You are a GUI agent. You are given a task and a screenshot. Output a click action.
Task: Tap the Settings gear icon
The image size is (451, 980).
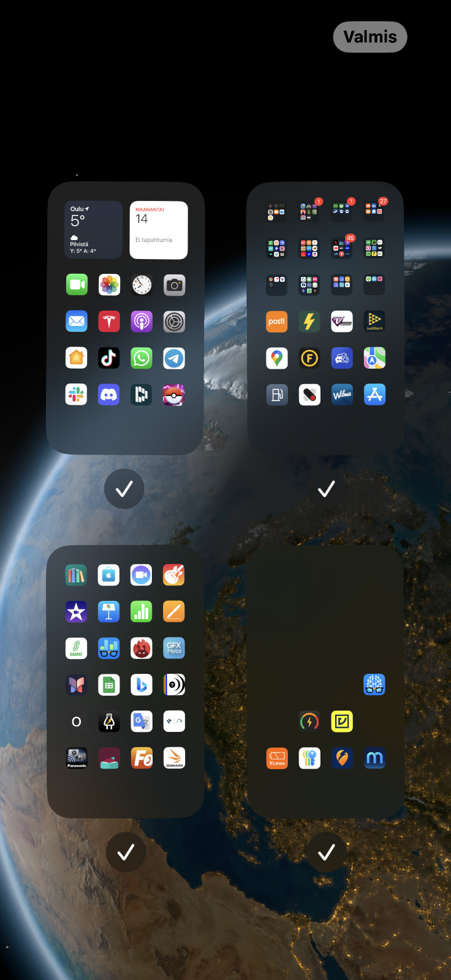click(x=174, y=322)
